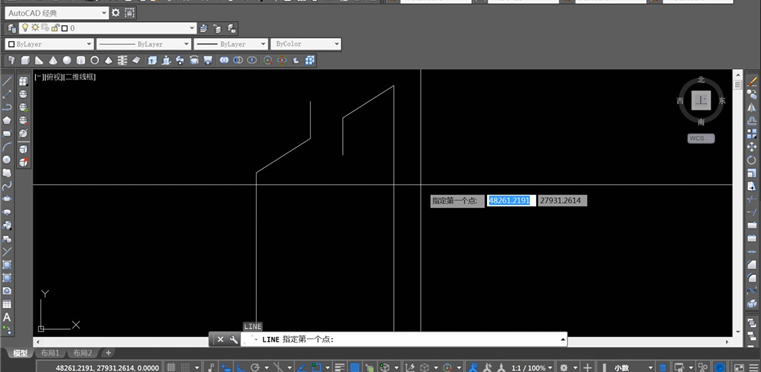This screenshot has height=372, width=761.
Task: Expand the ByLayer color dropdown
Action: click(x=49, y=44)
